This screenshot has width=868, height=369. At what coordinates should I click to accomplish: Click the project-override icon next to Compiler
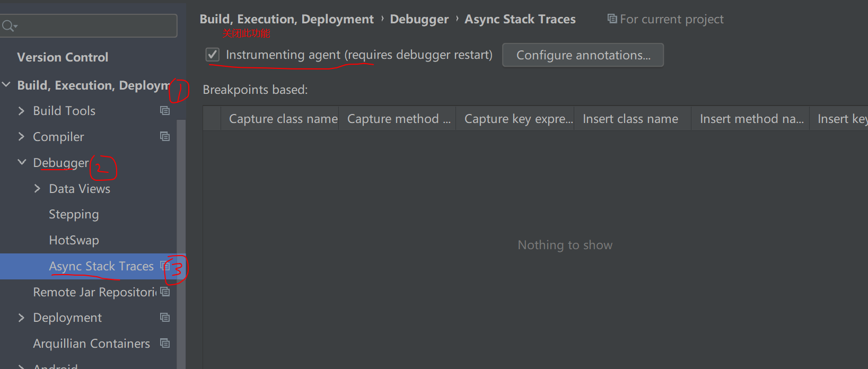click(164, 136)
